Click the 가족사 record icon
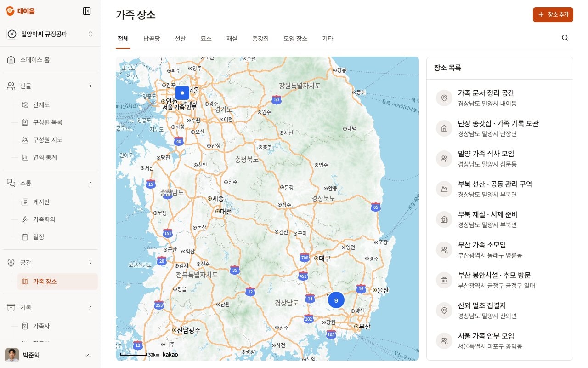Screen dimensions: 588x368 [25, 326]
